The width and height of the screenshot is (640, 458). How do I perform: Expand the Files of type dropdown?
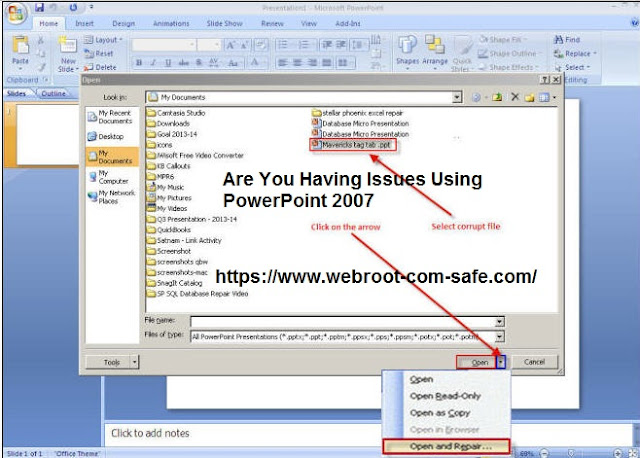(x=500, y=337)
